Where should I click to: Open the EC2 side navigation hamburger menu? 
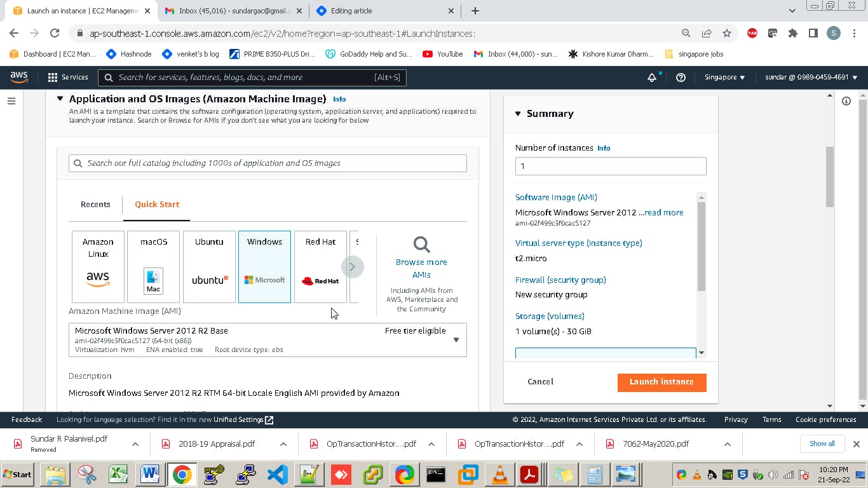tap(11, 101)
